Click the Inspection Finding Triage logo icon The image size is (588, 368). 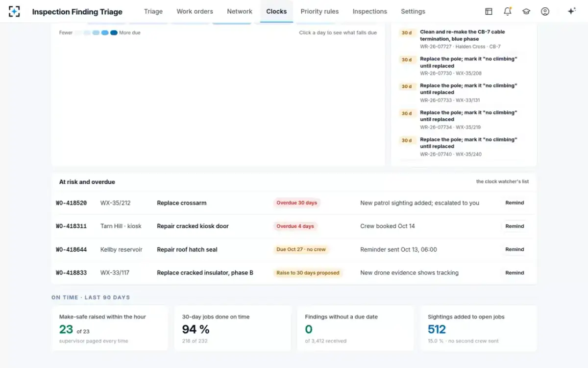14,11
